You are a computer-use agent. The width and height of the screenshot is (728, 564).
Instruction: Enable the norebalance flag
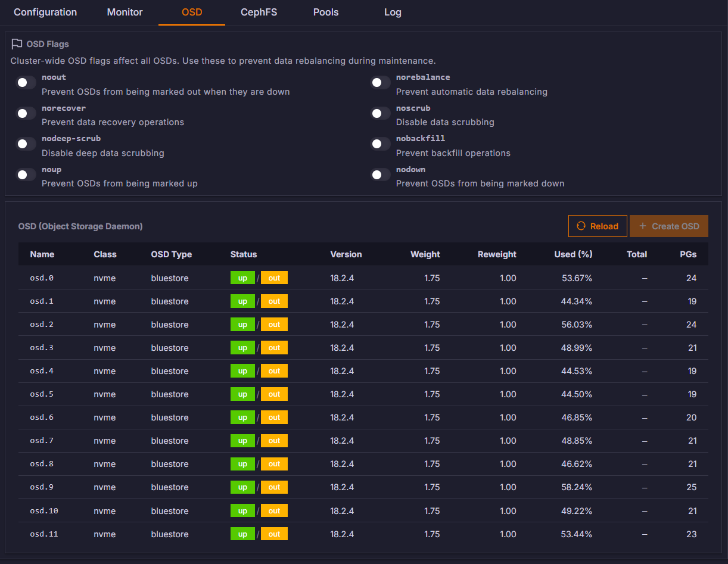tap(380, 82)
